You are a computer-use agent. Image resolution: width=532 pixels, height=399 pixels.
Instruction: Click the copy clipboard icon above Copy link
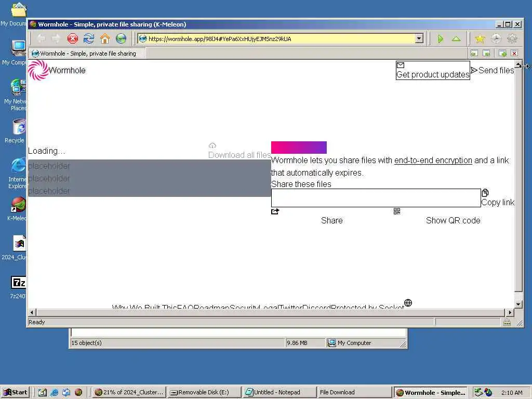pos(485,193)
